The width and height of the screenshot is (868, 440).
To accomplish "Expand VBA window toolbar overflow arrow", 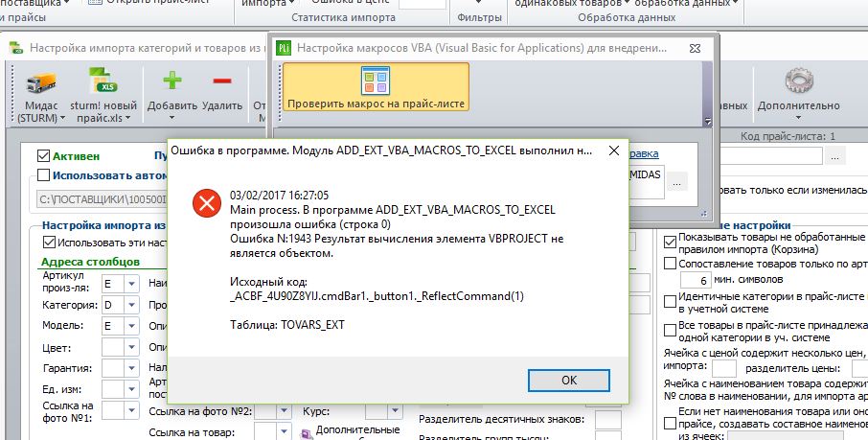I will (x=707, y=122).
